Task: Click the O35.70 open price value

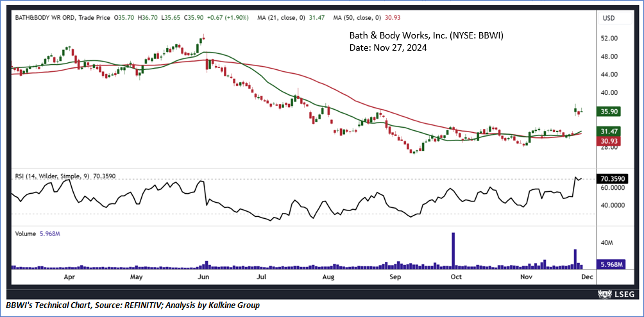Action: pos(125,18)
